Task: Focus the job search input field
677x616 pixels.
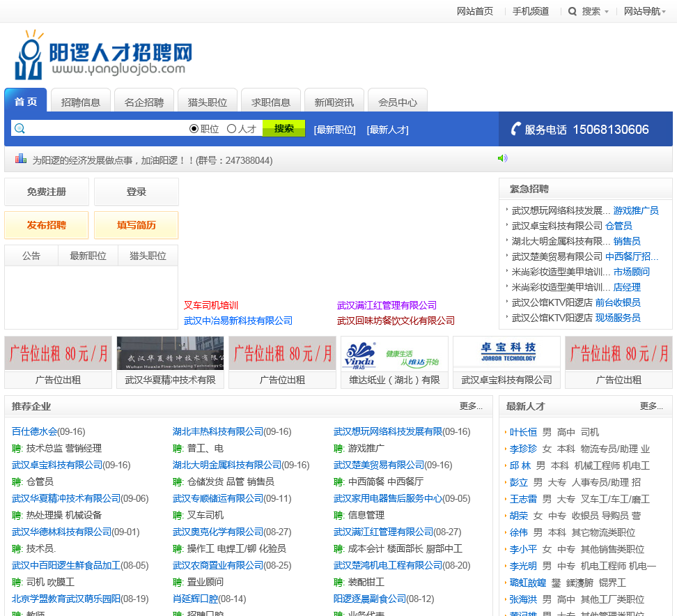Action: coord(104,129)
